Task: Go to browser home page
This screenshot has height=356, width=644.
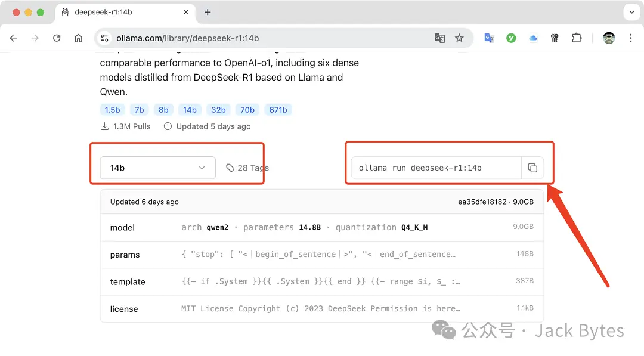Action: (78, 38)
